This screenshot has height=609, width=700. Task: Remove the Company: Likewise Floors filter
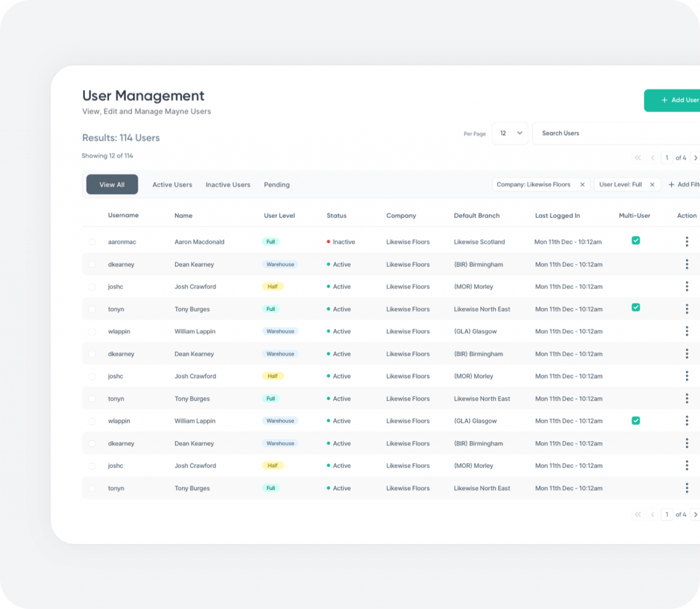click(582, 185)
